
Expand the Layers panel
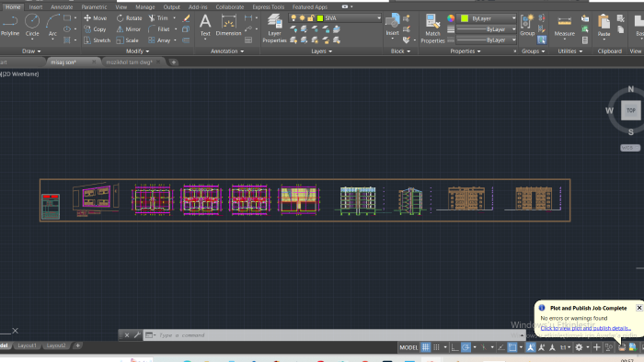coord(322,51)
